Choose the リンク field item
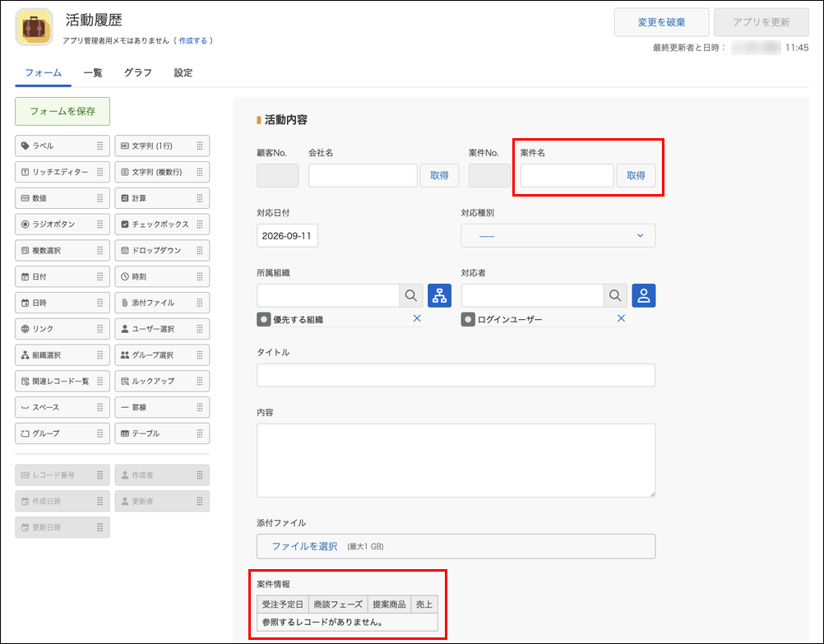824x644 pixels. coord(62,328)
